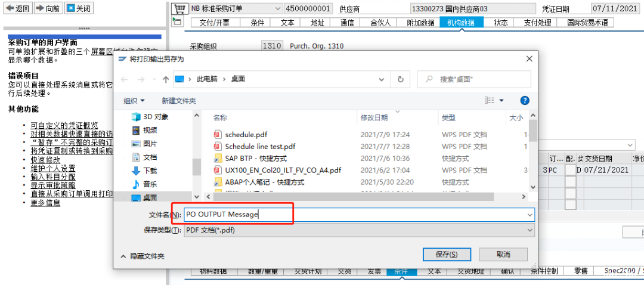
Task: Select the 桌面 folder in the sidebar
Action: [144, 198]
